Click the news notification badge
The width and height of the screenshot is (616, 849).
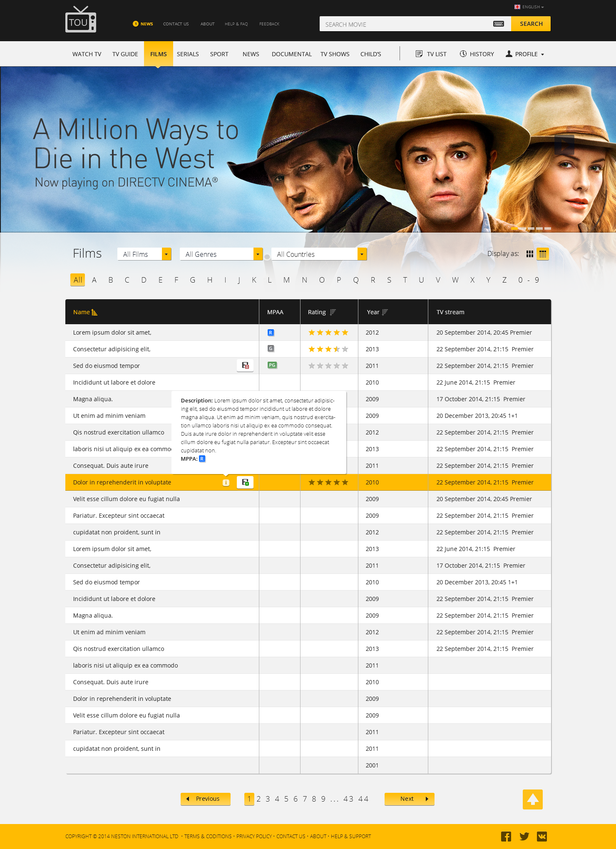(x=136, y=24)
